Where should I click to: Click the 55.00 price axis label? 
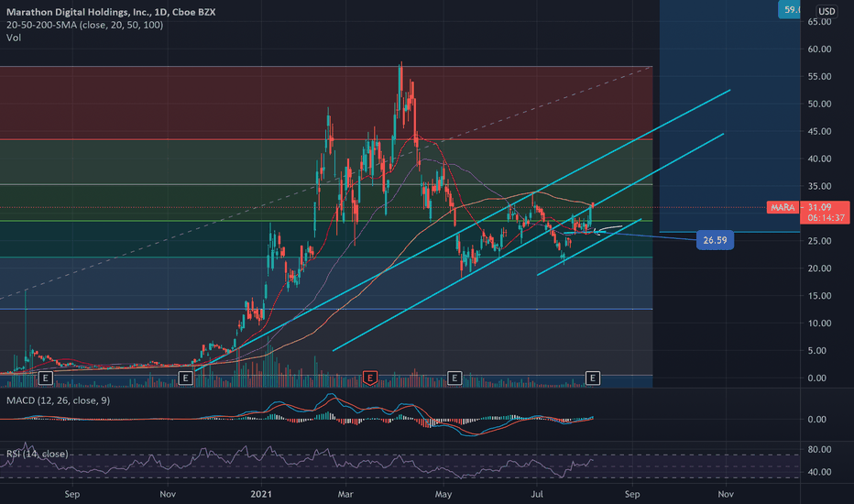pyautogui.click(x=819, y=76)
